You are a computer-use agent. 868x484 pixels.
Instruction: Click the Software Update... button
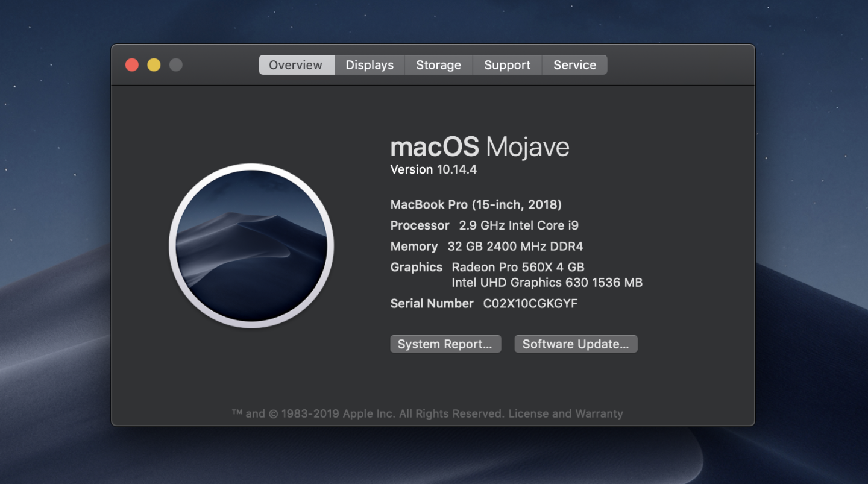click(576, 344)
